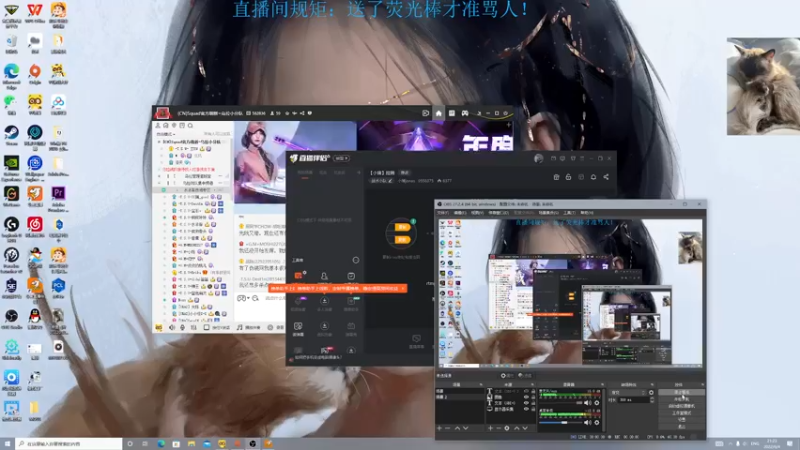Remove selected scene with minus icon in OBS

pos(447,428)
